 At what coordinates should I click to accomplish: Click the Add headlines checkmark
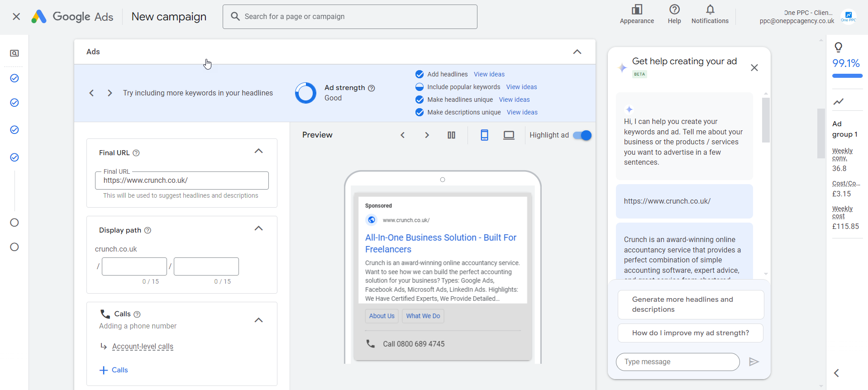tap(420, 74)
